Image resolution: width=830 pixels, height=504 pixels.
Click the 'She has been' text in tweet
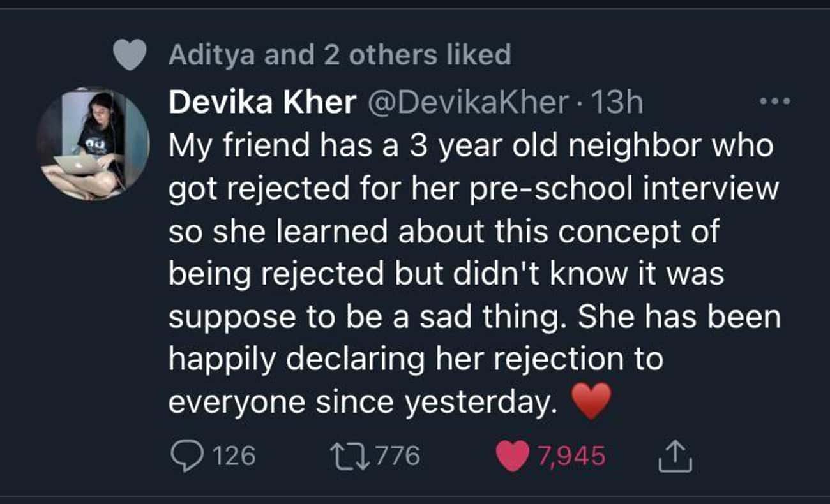click(680, 316)
